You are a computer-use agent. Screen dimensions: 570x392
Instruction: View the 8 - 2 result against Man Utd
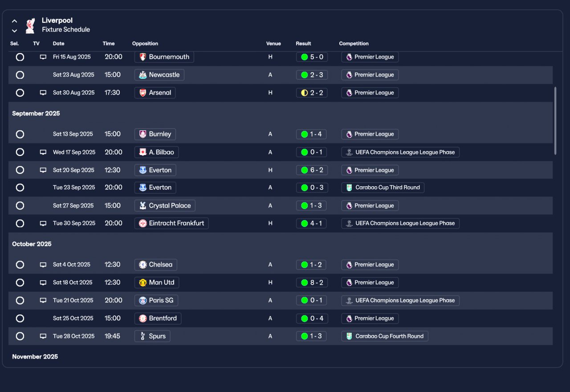coord(312,282)
